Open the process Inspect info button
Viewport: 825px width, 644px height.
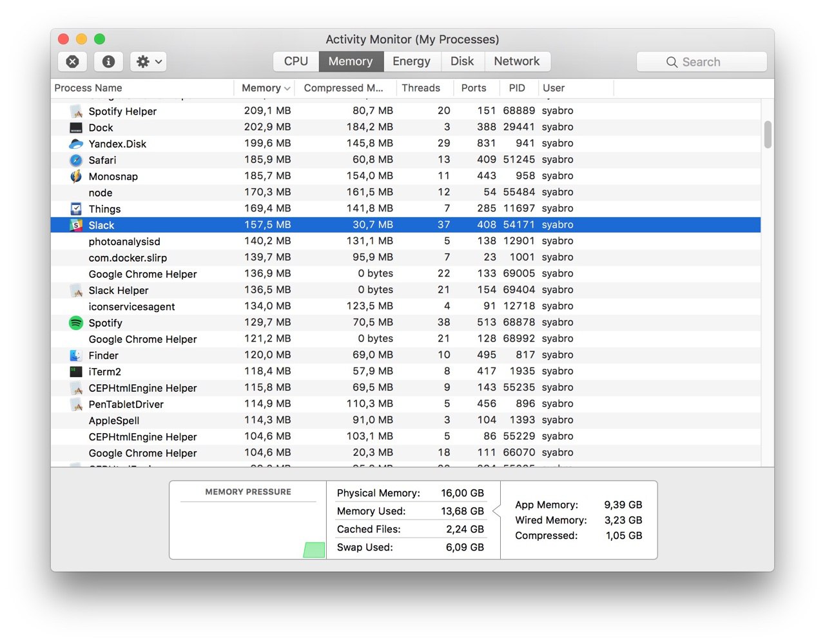point(109,61)
